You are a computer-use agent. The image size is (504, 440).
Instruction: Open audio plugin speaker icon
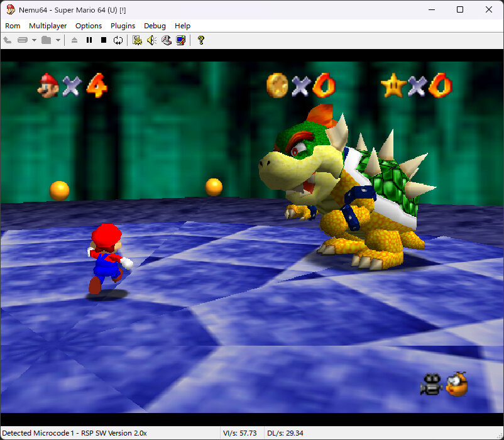pos(151,40)
